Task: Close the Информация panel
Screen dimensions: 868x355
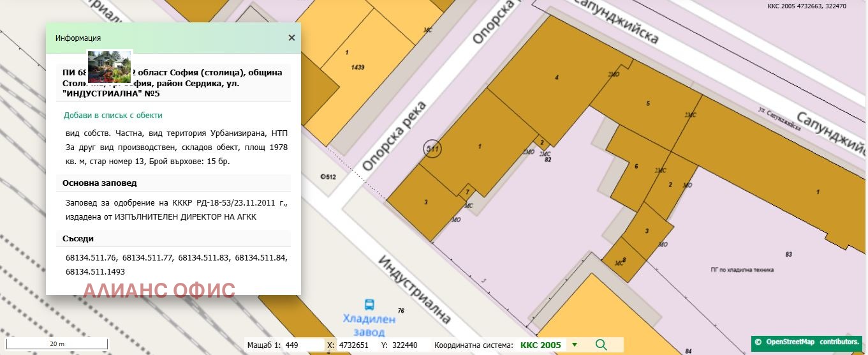Action: point(291,38)
